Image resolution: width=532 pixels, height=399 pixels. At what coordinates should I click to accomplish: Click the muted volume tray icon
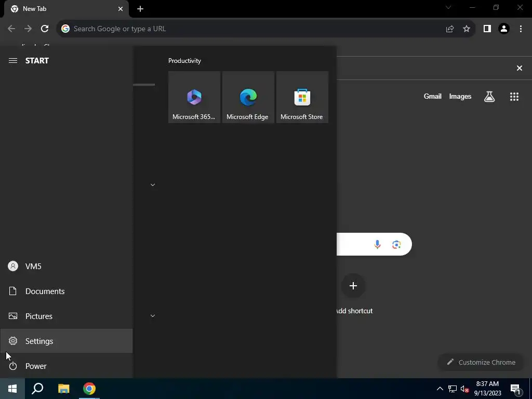point(464,389)
